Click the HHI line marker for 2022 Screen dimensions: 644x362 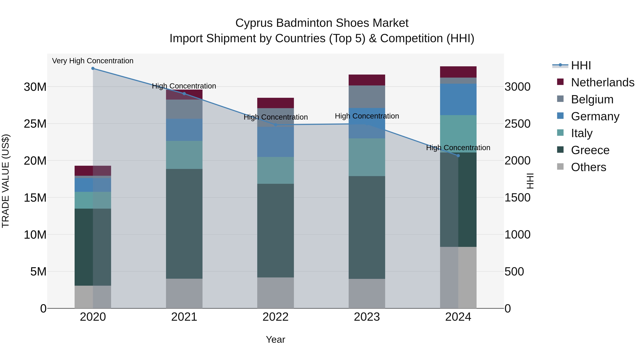click(x=275, y=125)
